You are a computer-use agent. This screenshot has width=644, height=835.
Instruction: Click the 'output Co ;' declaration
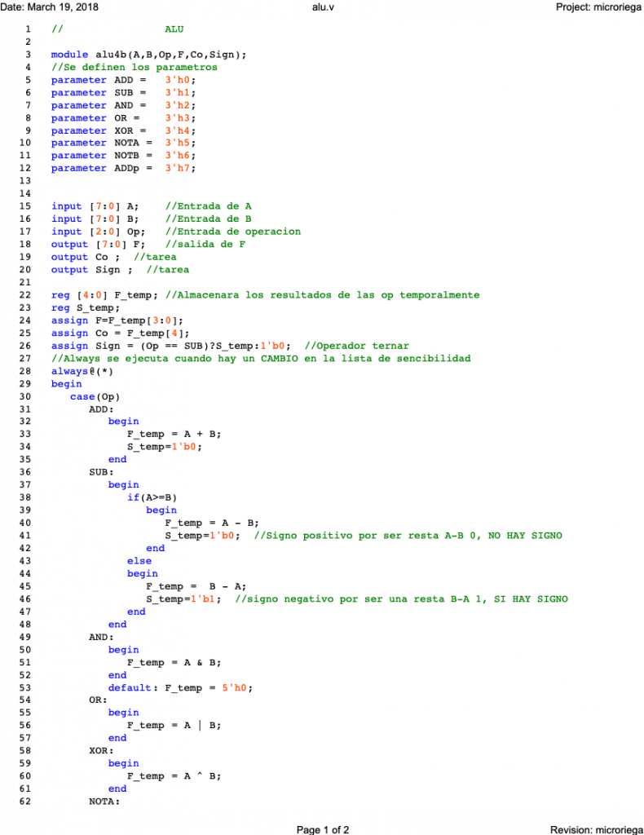click(86, 258)
